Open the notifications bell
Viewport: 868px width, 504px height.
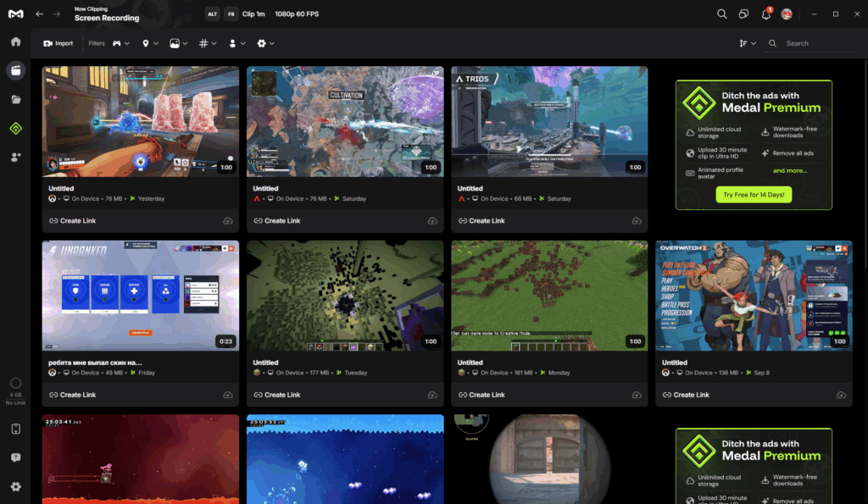tap(766, 14)
